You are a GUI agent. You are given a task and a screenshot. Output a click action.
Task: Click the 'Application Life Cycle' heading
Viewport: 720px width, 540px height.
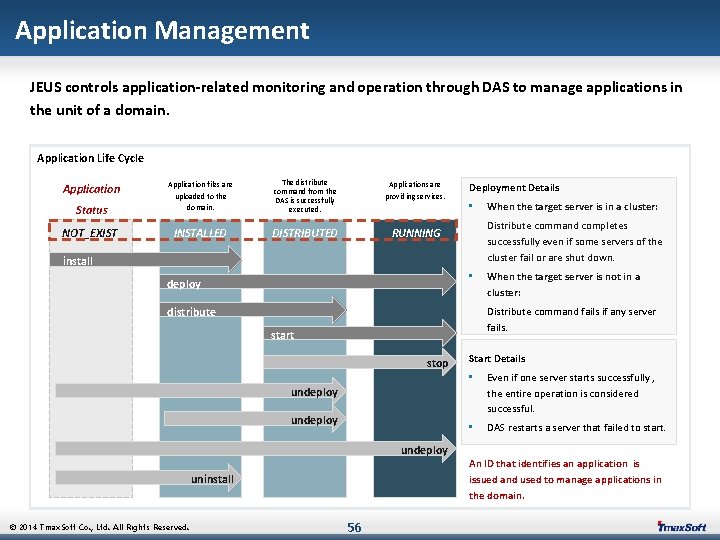pos(90,158)
